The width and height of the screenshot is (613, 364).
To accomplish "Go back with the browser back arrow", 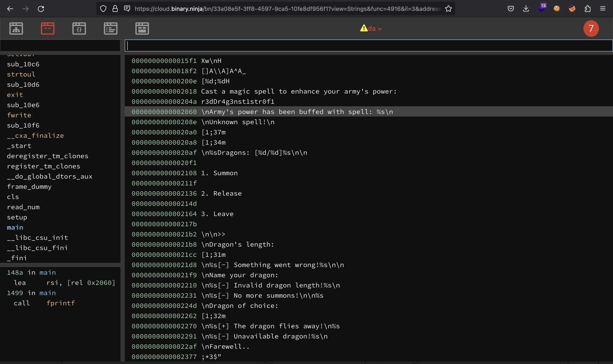I will pos(10,9).
